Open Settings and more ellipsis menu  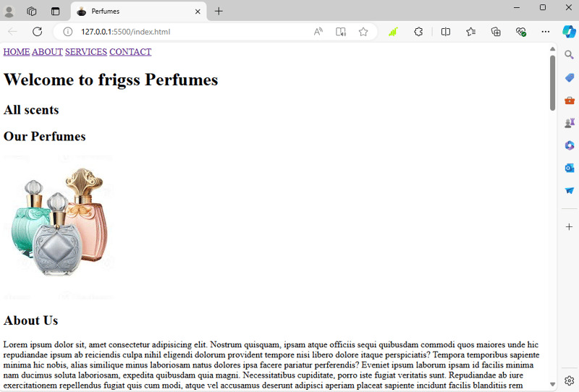point(546,32)
